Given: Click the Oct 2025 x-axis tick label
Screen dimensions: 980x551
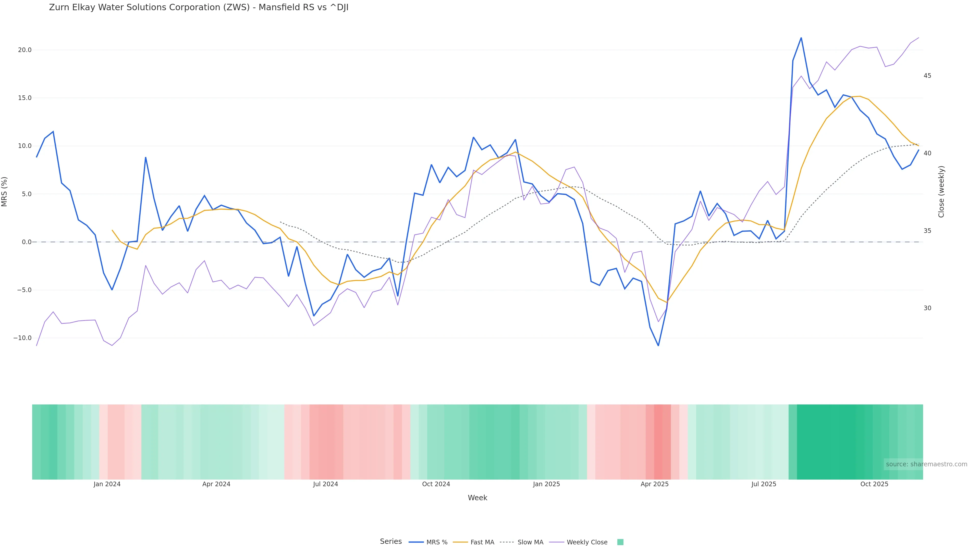Looking at the screenshot, I should 874,484.
